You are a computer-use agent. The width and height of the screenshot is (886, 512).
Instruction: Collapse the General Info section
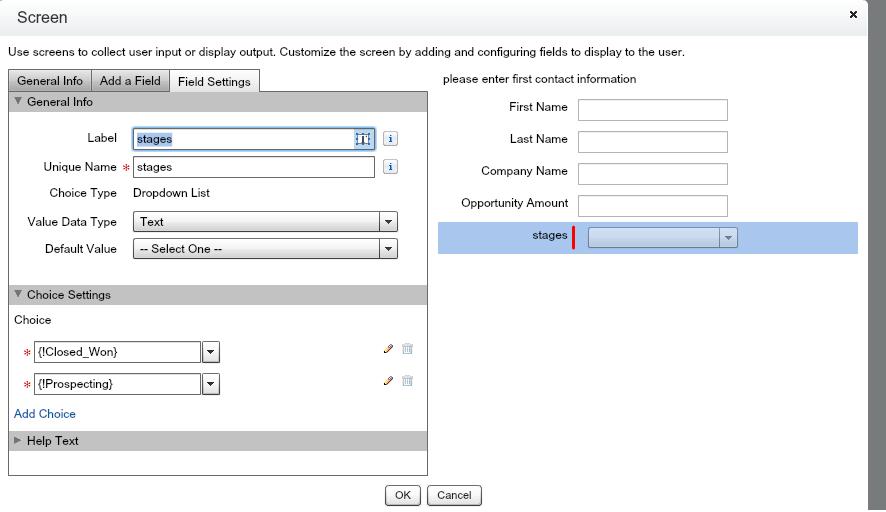tap(18, 102)
